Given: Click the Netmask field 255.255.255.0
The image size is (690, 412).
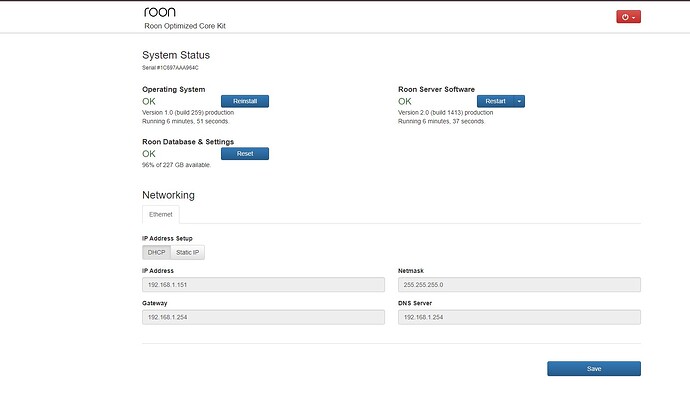Looking at the screenshot, I should point(519,285).
